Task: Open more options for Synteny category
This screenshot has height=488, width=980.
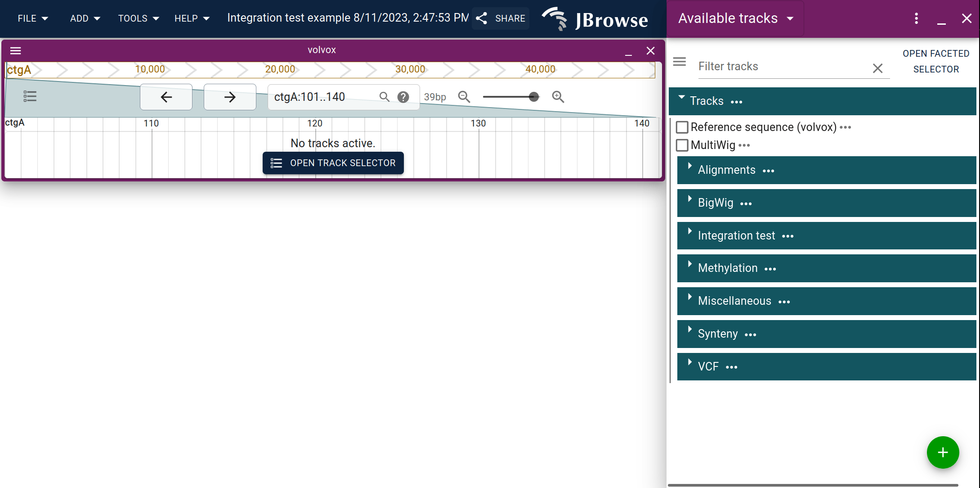Action: (751, 334)
